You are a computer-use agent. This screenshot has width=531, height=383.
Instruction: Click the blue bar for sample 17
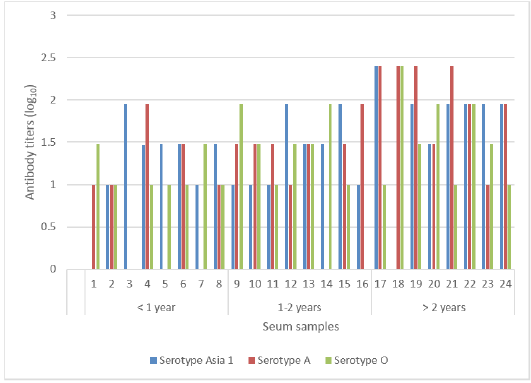[376, 168]
